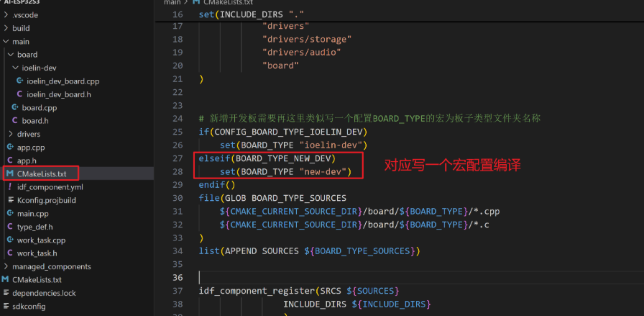Expand the drivers folder chevron
This screenshot has width=644, height=316.
(x=11, y=134)
